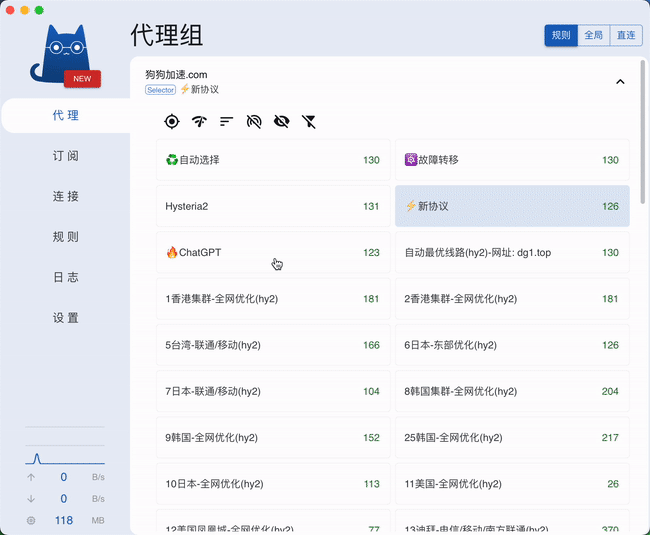
Task: Open the 设置 settings page
Action: click(65, 318)
